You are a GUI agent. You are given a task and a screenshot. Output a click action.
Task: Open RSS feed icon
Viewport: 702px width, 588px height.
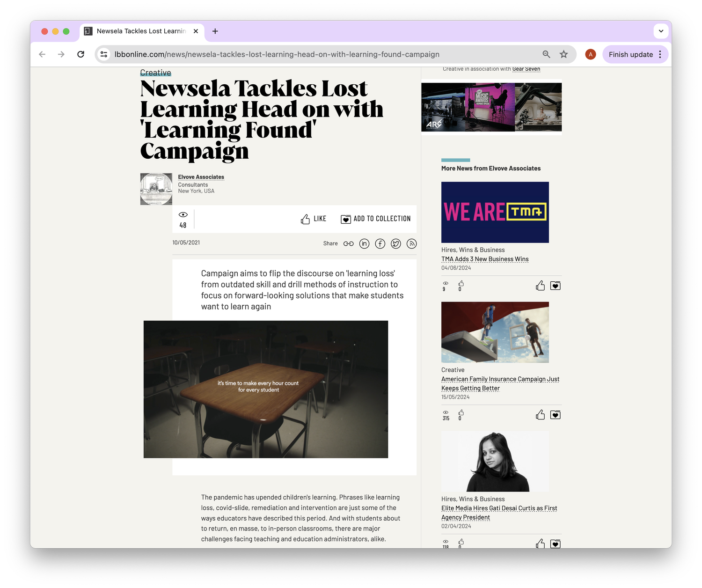point(411,243)
